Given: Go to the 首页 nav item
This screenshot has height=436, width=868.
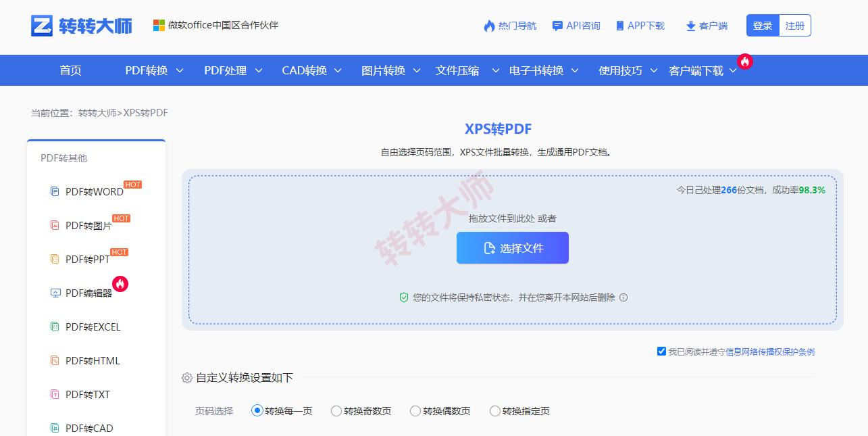Looking at the screenshot, I should (x=70, y=70).
